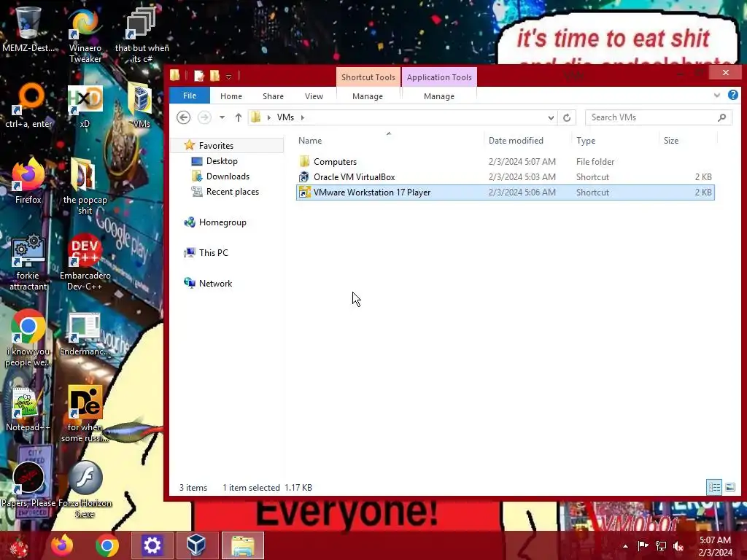Launch Embarcadero Dev-C++ shortcut

(x=85, y=262)
